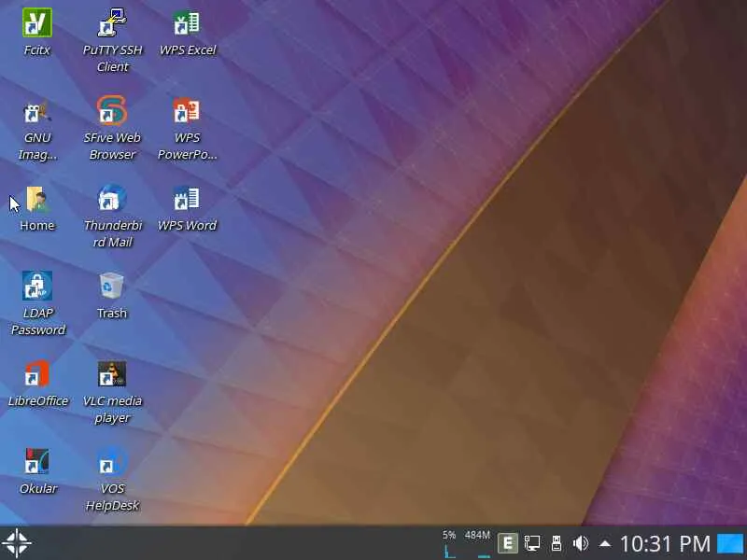Click the 10:31 PM clock
This screenshot has height=560, width=747.
[x=665, y=543]
